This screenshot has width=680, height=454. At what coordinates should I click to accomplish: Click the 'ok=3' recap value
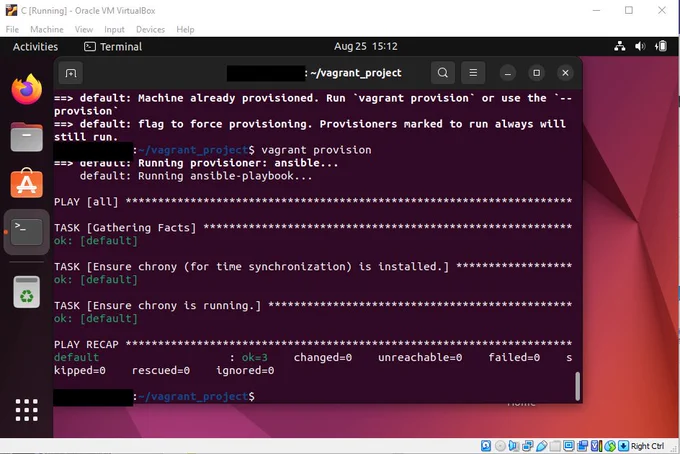pos(255,357)
